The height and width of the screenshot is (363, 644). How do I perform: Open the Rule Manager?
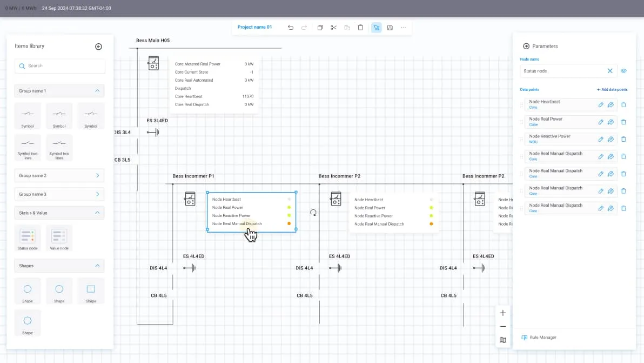(539, 338)
